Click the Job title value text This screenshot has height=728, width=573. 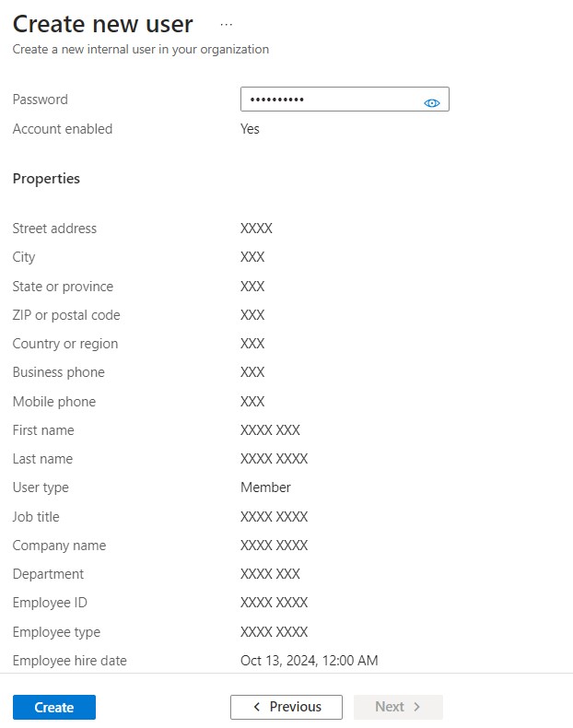pos(274,517)
